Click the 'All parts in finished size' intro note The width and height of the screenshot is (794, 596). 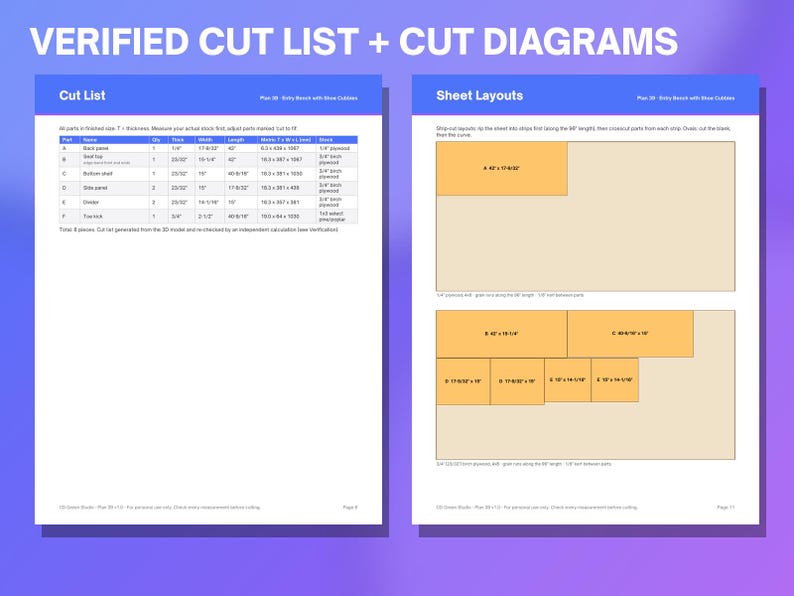178,129
